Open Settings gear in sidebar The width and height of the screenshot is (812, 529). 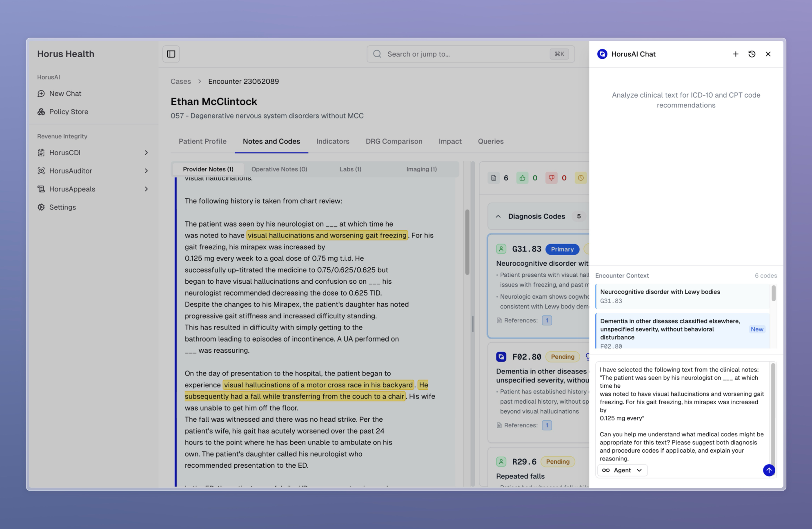62,207
